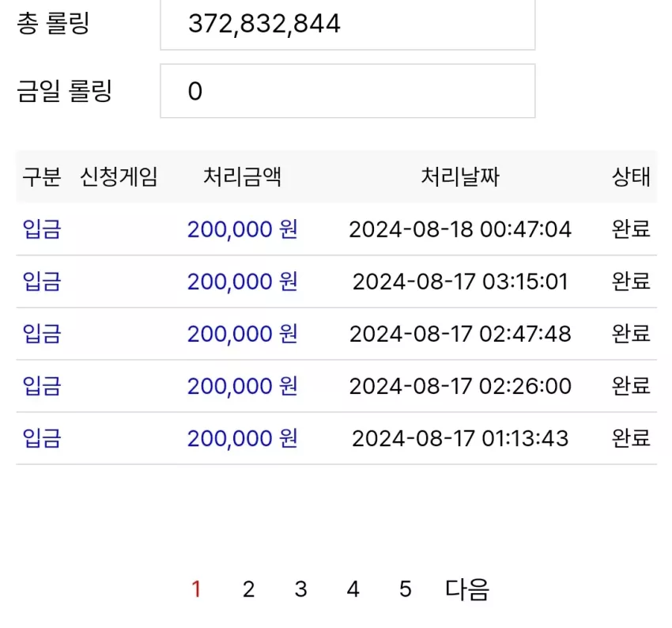The image size is (672, 628).
Task: Go to page 4 of results
Action: 353,589
